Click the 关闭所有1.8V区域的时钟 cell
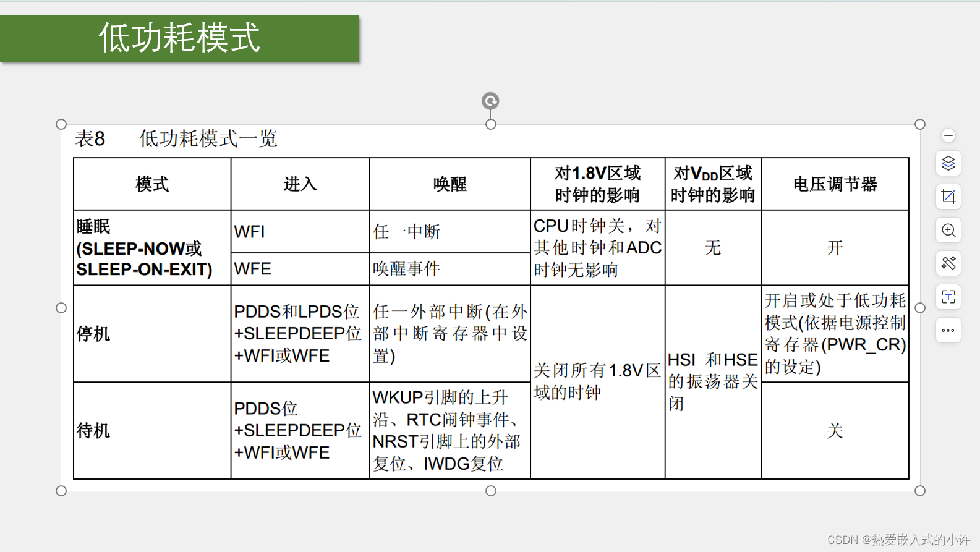This screenshot has width=980, height=552. pos(598,382)
